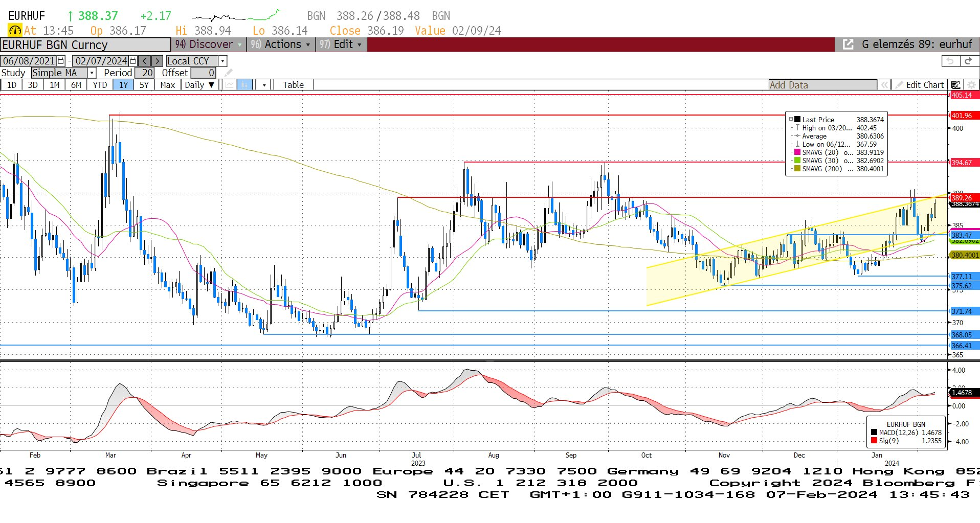Image resolution: width=980 pixels, height=523 pixels.
Task: Collapse the Last Price legend tree
Action: (x=791, y=120)
